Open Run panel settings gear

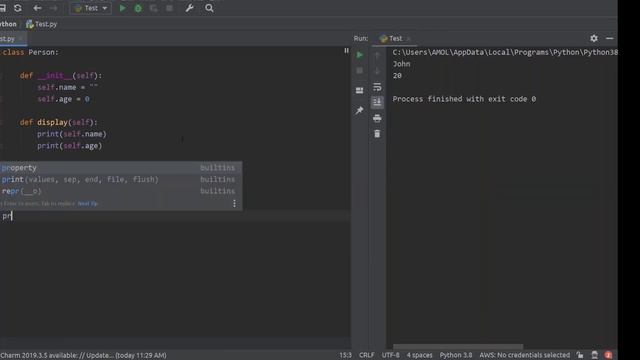594,38
